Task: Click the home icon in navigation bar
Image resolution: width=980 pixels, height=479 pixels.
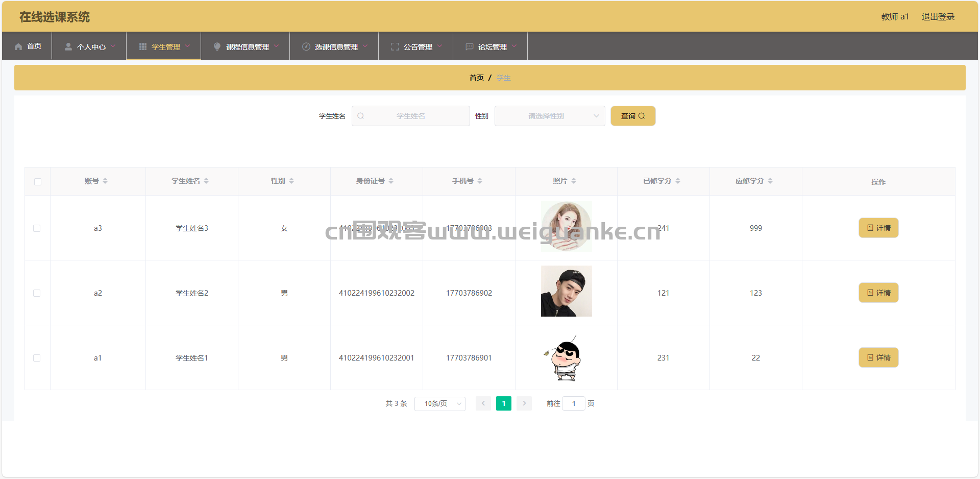Action: [x=19, y=46]
